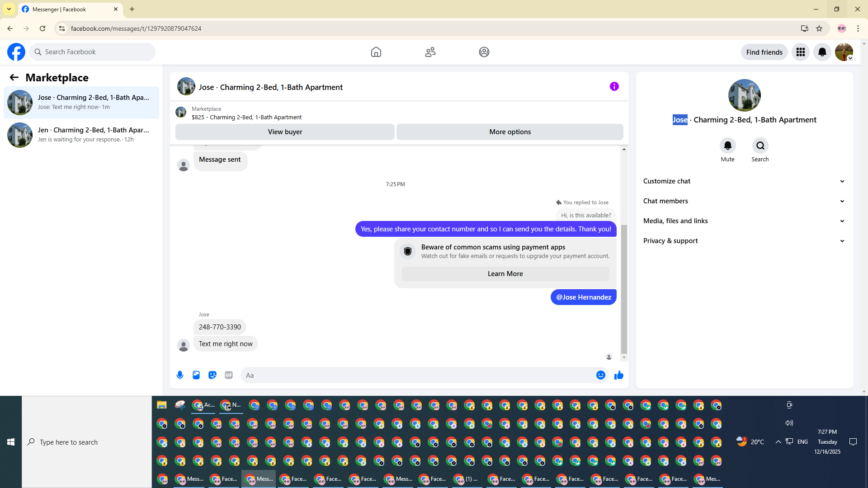Screen dimensions: 868x488
Task: Focus the Aa message input field
Action: [x=418, y=375]
